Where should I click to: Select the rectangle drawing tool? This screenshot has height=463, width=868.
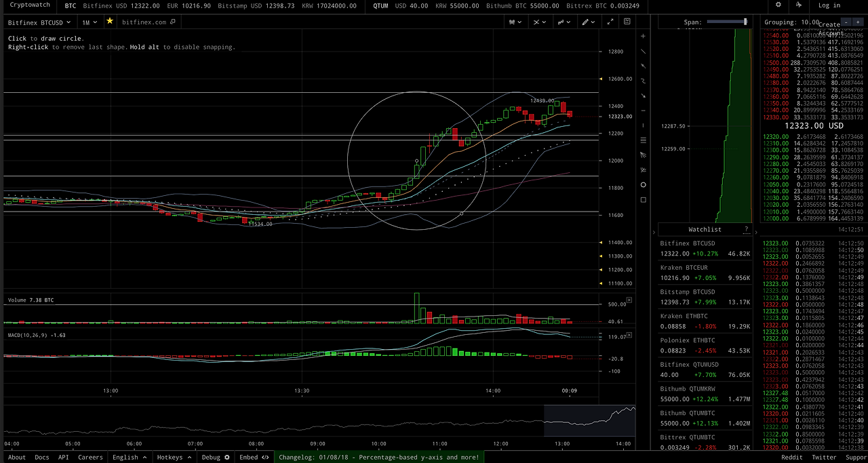click(644, 200)
